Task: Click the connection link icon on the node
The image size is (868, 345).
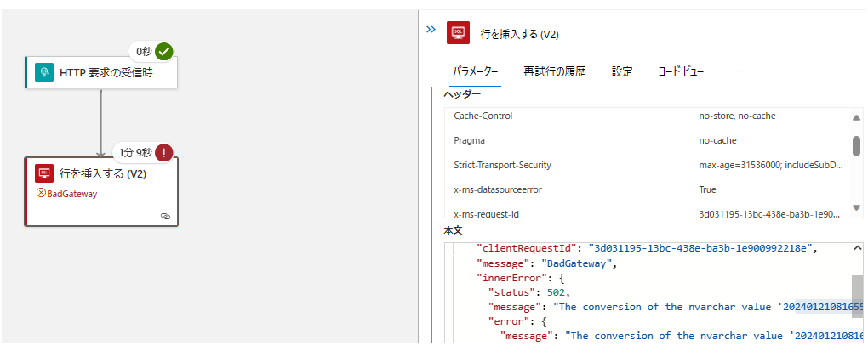Action: pos(165,217)
